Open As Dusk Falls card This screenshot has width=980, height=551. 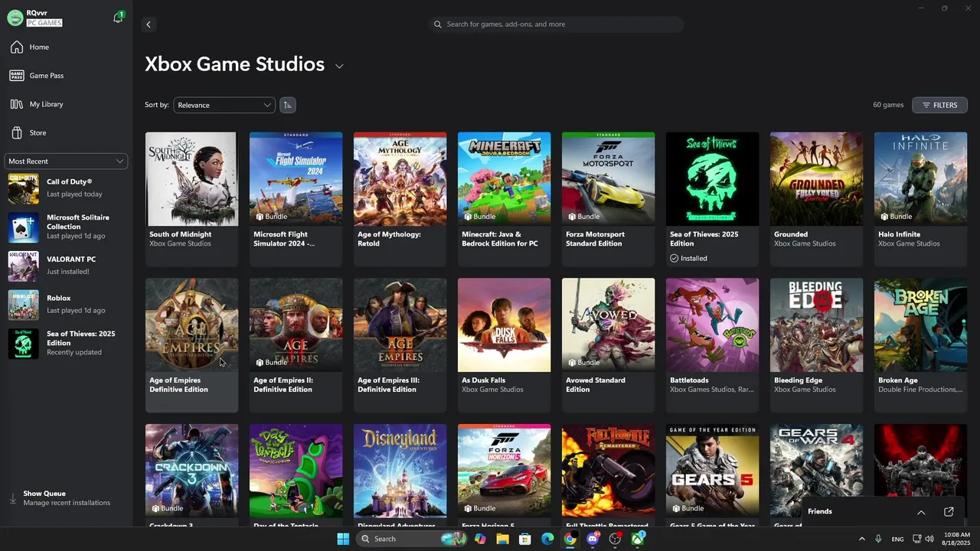[504, 345]
